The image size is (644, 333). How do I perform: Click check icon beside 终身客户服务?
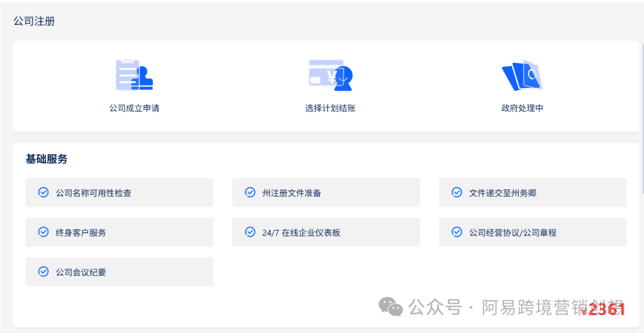point(43,232)
